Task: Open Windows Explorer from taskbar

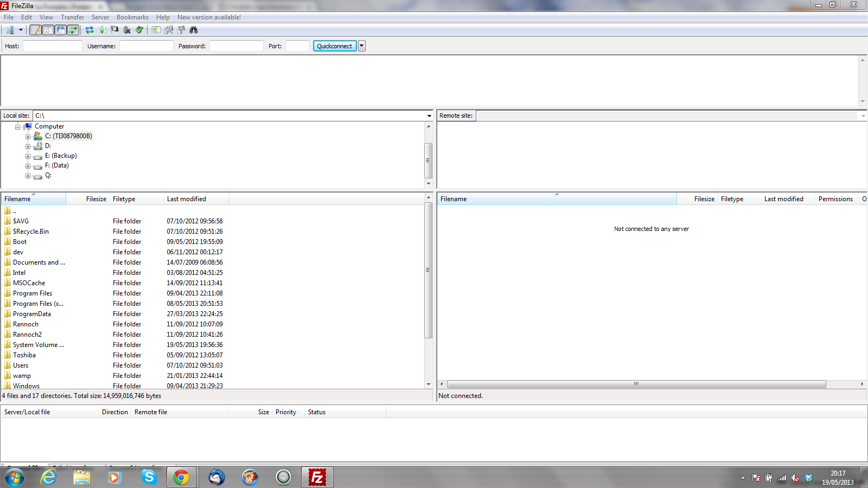Action: point(82,477)
